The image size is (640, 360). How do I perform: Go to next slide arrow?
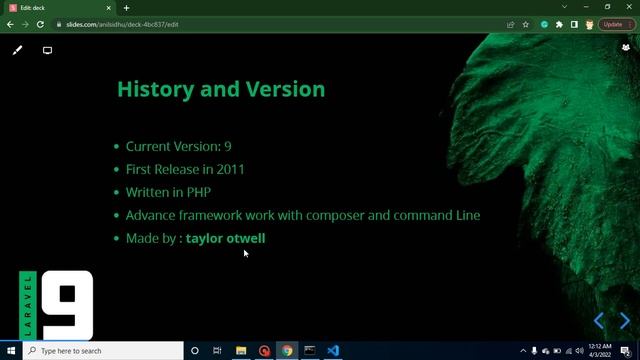(x=624, y=321)
